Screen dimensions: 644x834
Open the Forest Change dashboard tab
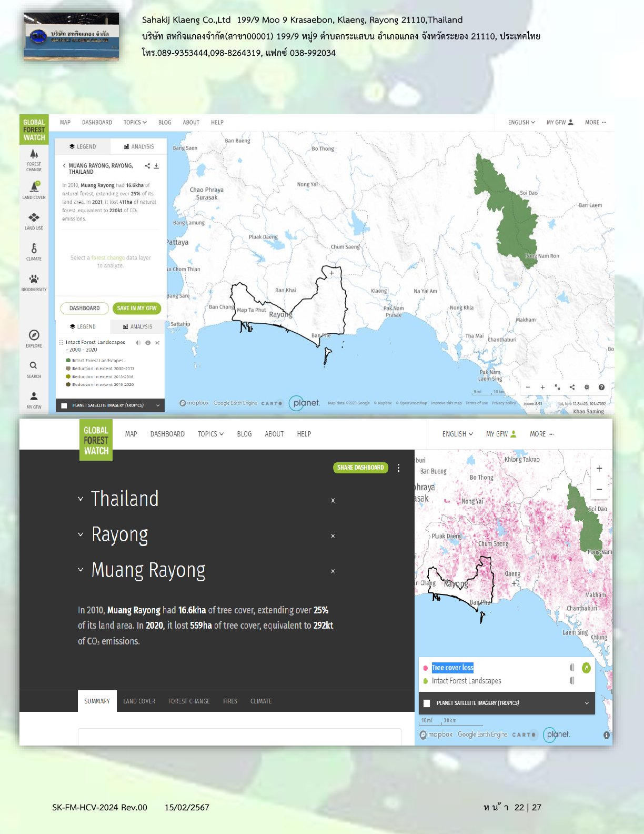(x=189, y=701)
